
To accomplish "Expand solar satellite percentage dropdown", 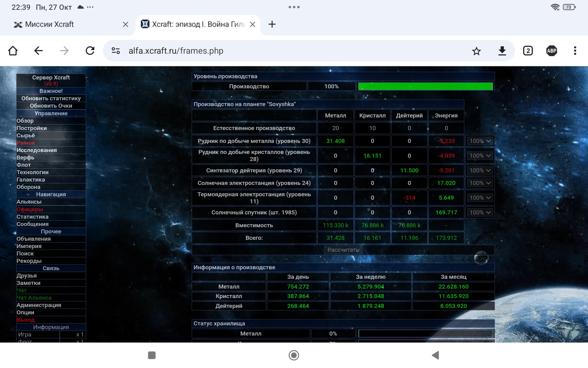I will (480, 213).
